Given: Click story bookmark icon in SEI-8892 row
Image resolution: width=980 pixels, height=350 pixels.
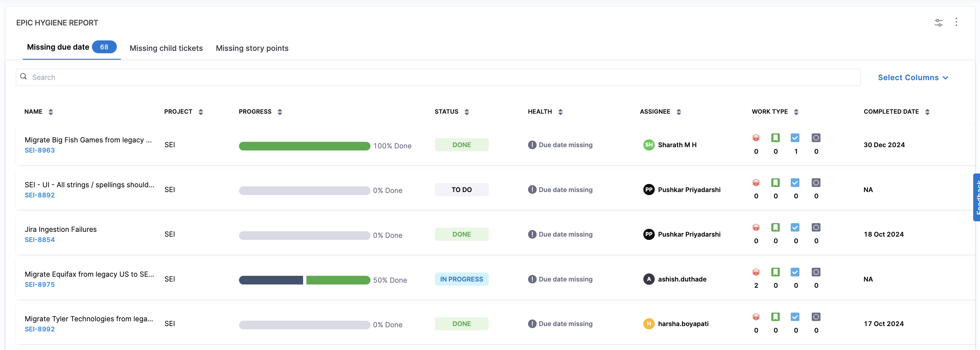Looking at the screenshot, I should click(x=775, y=182).
